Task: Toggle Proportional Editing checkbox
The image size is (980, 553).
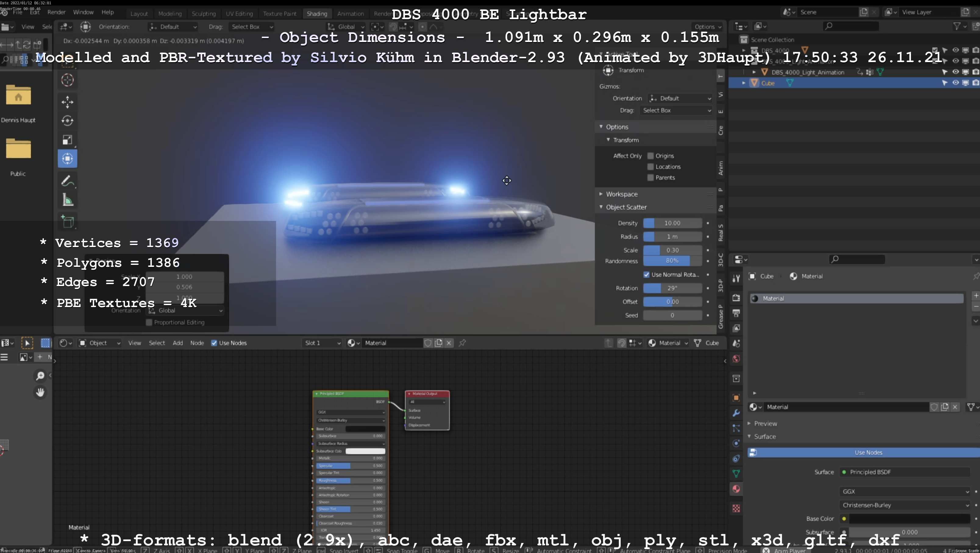Action: click(x=149, y=323)
